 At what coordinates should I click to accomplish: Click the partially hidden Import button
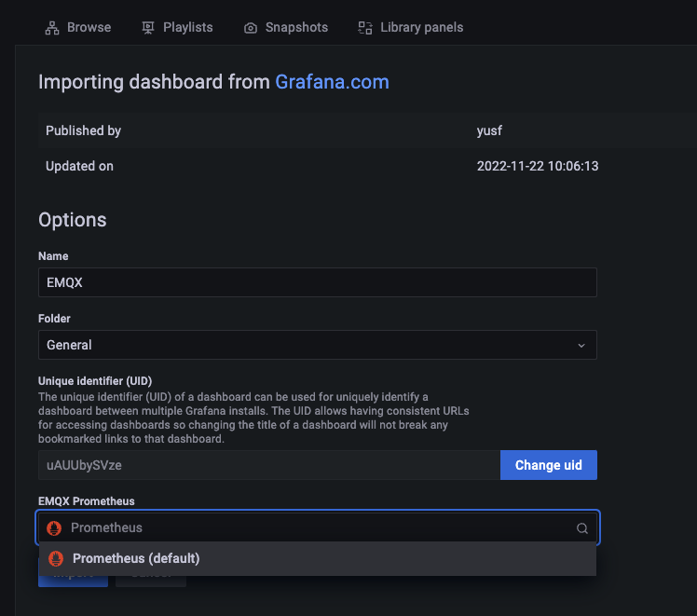click(73, 580)
